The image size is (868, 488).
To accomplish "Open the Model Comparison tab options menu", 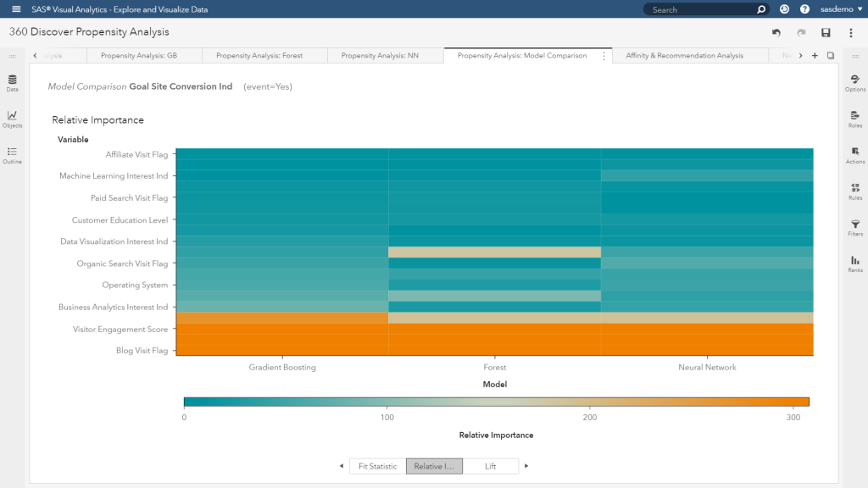I will point(604,54).
